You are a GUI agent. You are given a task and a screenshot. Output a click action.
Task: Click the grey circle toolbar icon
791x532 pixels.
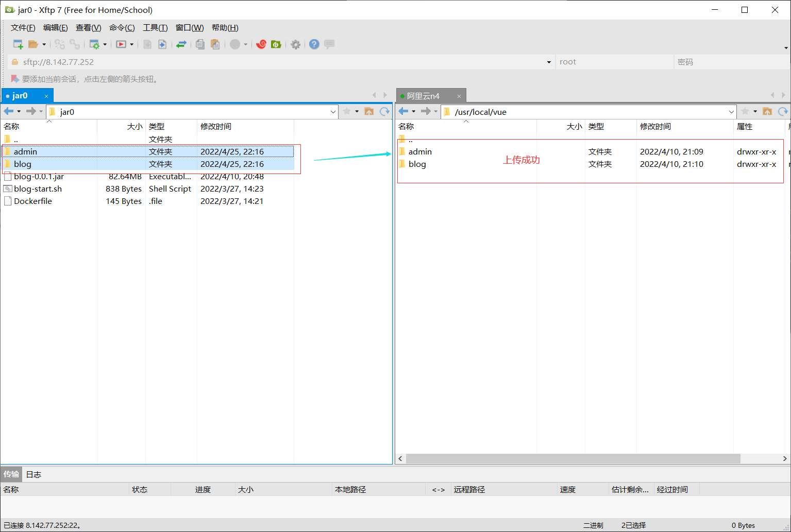tap(235, 44)
